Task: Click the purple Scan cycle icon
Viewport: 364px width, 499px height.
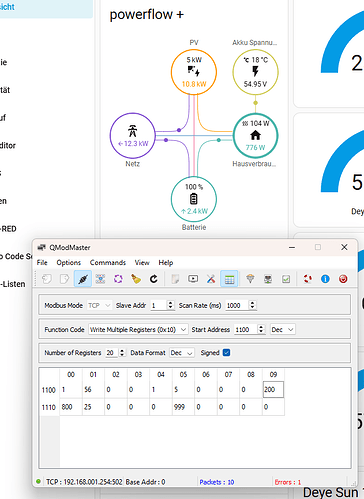Action: 118,279
